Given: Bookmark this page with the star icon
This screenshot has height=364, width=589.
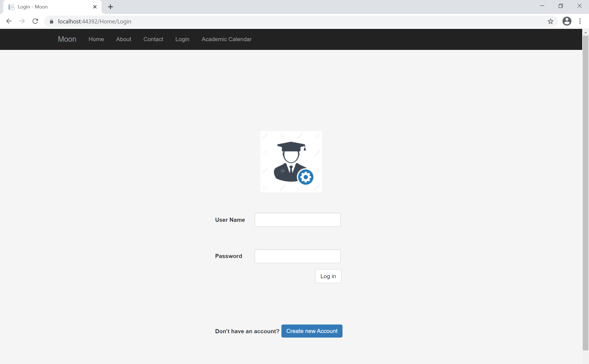Looking at the screenshot, I should tap(550, 21).
